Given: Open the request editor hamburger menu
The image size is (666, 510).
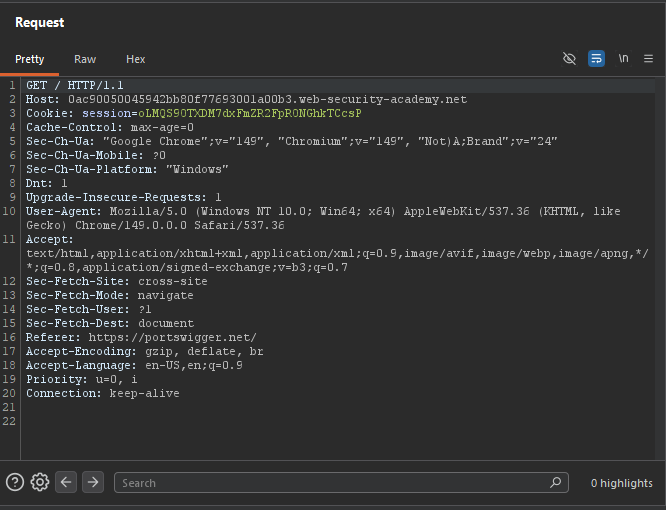Looking at the screenshot, I should click(x=648, y=59).
